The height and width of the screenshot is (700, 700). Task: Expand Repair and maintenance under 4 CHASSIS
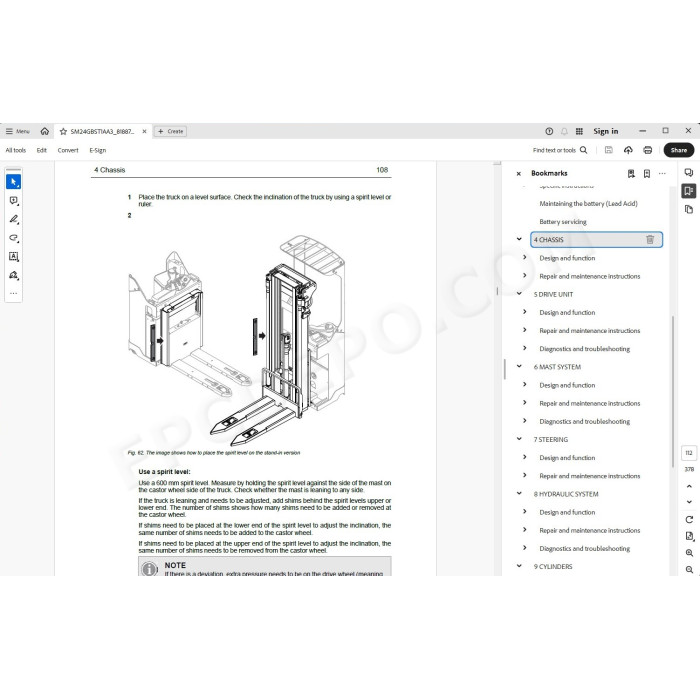[525, 276]
